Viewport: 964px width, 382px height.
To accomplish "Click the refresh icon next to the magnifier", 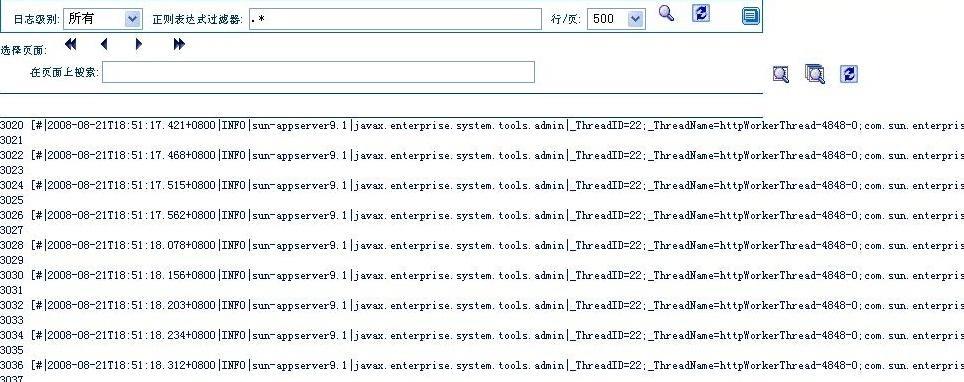I will [x=701, y=13].
